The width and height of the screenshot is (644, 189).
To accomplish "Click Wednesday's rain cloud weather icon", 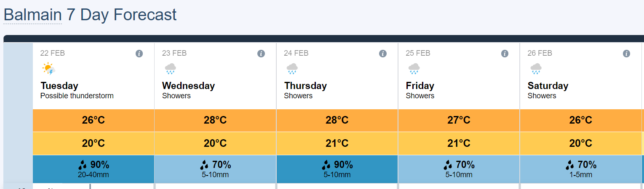I will pyautogui.click(x=171, y=69).
